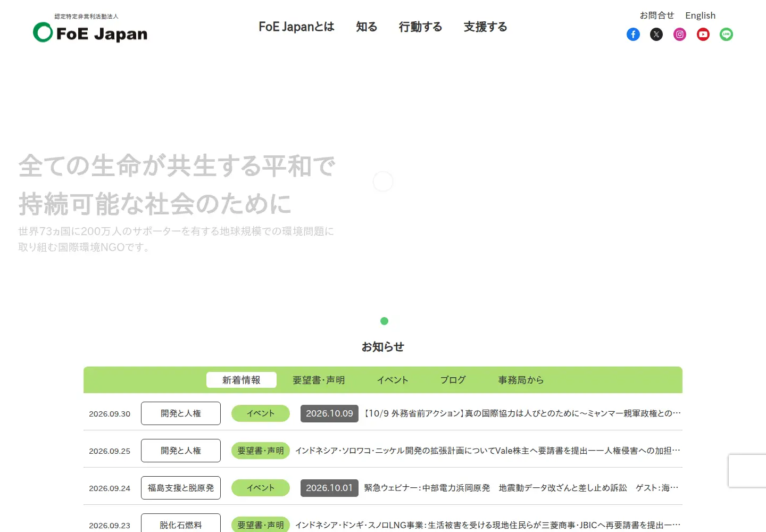Click the 世界73ヵ国に200万人 hero description text
The height and width of the screenshot is (532, 766).
(x=176, y=239)
